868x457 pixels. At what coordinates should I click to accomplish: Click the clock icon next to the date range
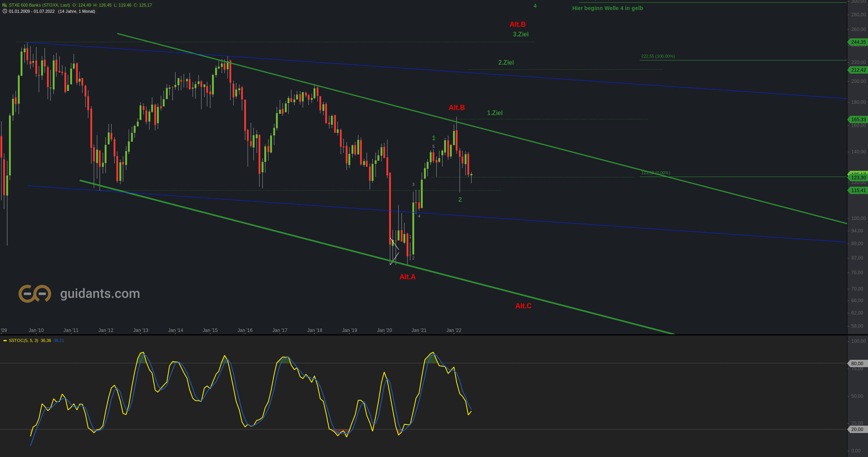[5, 11]
